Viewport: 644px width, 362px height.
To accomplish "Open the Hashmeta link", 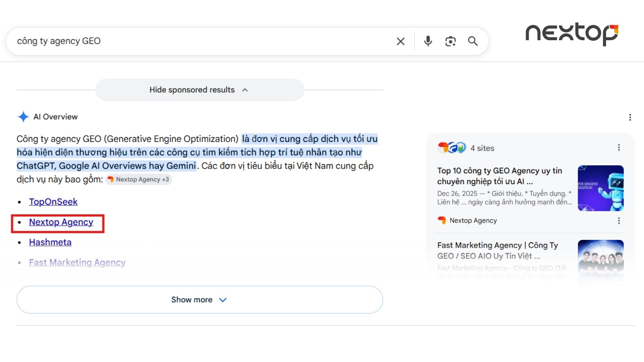I will 50,242.
